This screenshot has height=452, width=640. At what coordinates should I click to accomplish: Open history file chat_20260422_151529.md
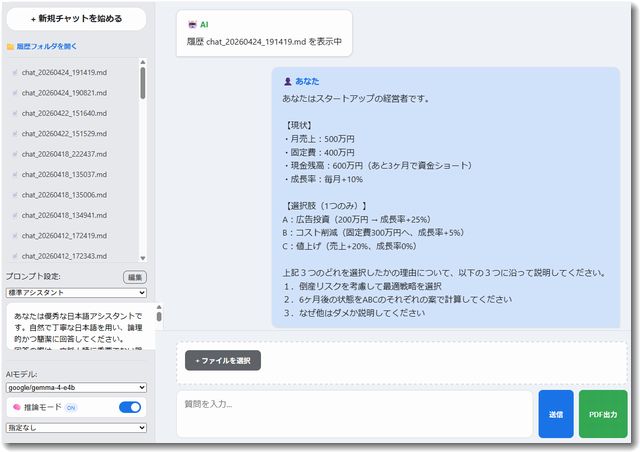(64, 134)
